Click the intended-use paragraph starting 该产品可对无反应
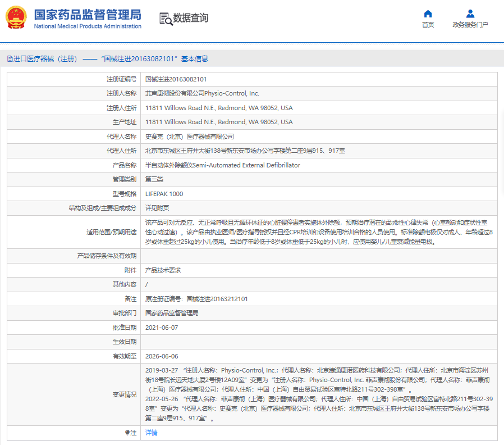 [319, 232]
